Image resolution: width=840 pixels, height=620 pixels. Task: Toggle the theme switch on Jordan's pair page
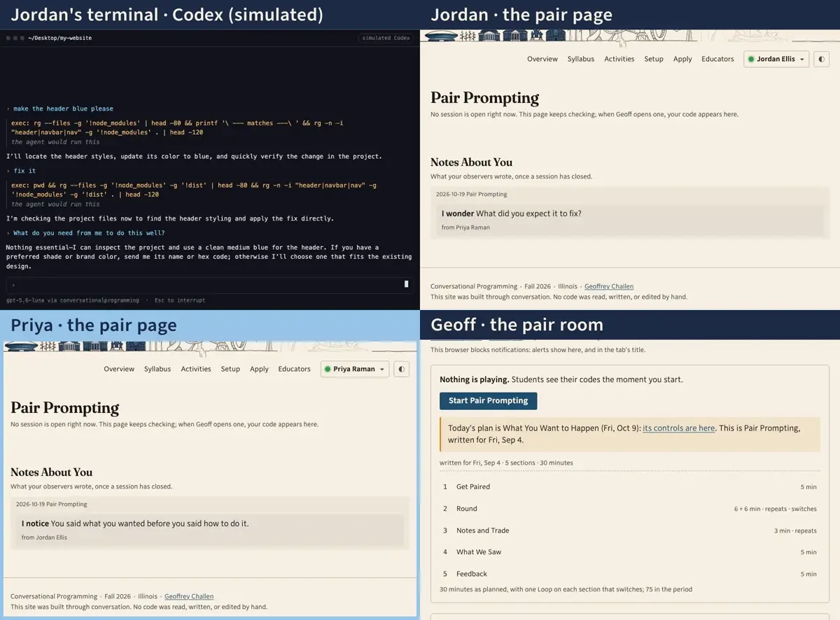coord(821,59)
